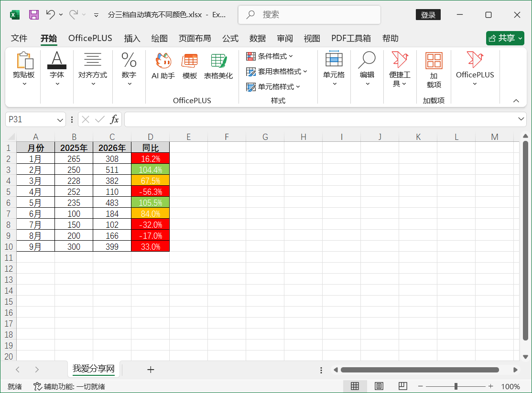Viewport: 532px width, 393px height.
Task: Expand the formula bar
Action: 521,119
